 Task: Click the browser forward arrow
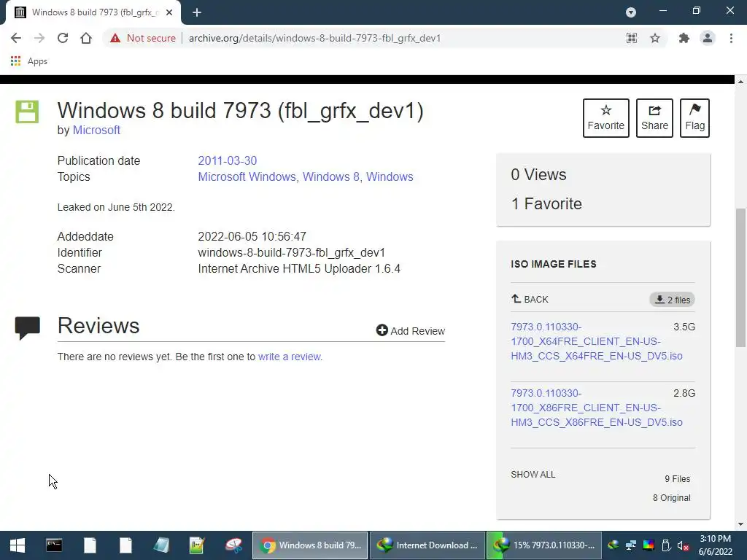coord(39,38)
